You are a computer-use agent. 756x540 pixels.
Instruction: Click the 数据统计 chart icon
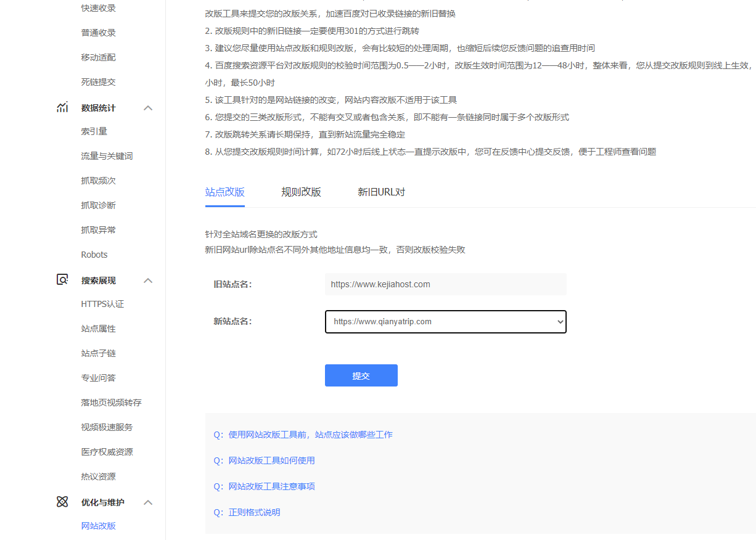(x=62, y=108)
